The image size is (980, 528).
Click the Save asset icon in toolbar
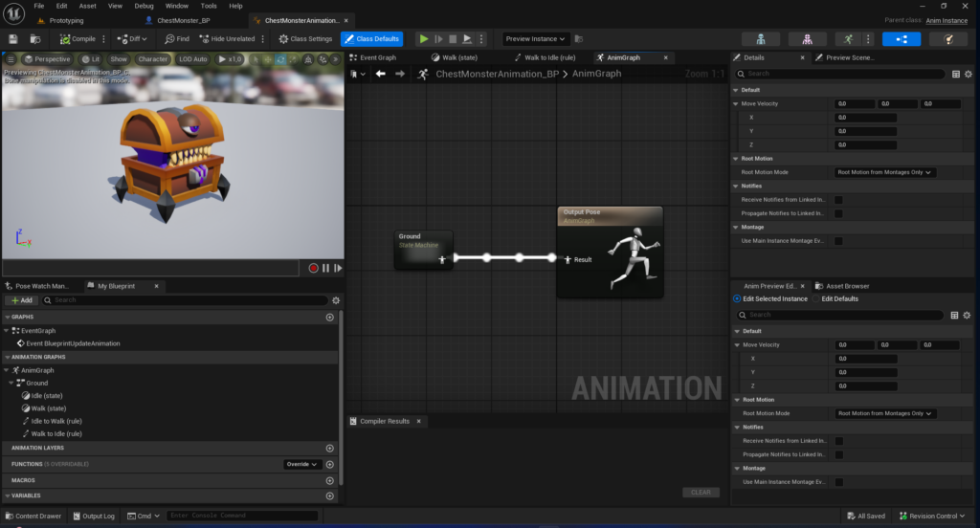click(x=13, y=39)
